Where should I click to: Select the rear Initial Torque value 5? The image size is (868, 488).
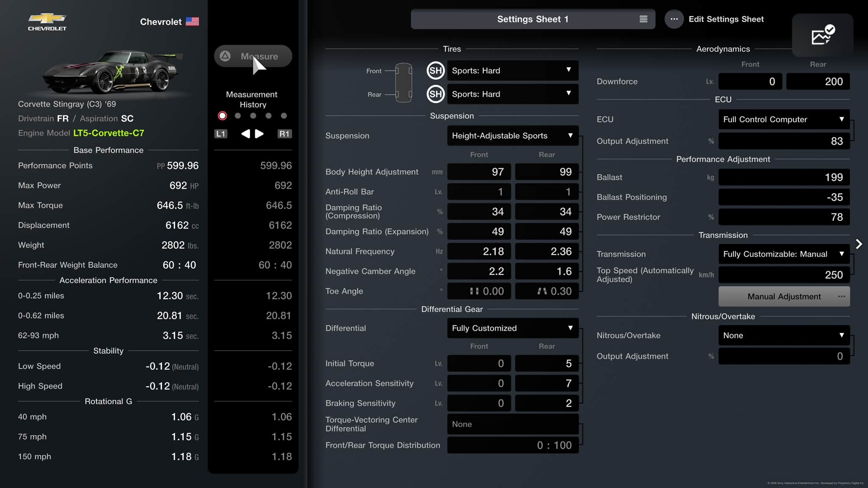547,363
